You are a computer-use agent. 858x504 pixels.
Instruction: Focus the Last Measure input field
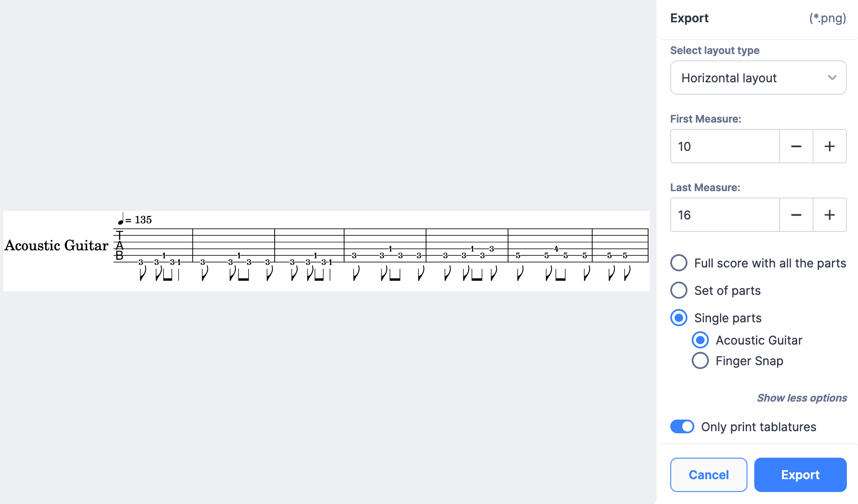tap(725, 215)
